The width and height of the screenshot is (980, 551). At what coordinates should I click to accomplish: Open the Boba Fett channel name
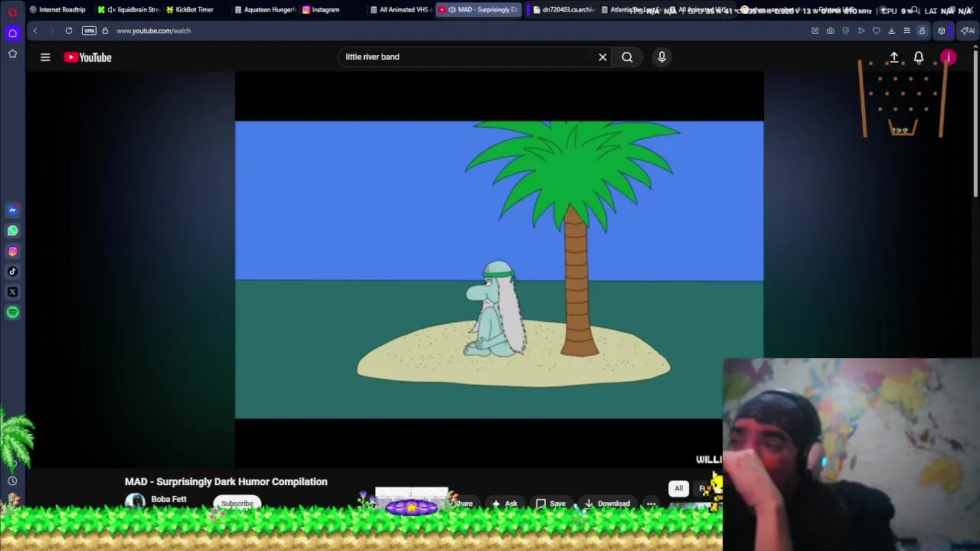pos(168,499)
